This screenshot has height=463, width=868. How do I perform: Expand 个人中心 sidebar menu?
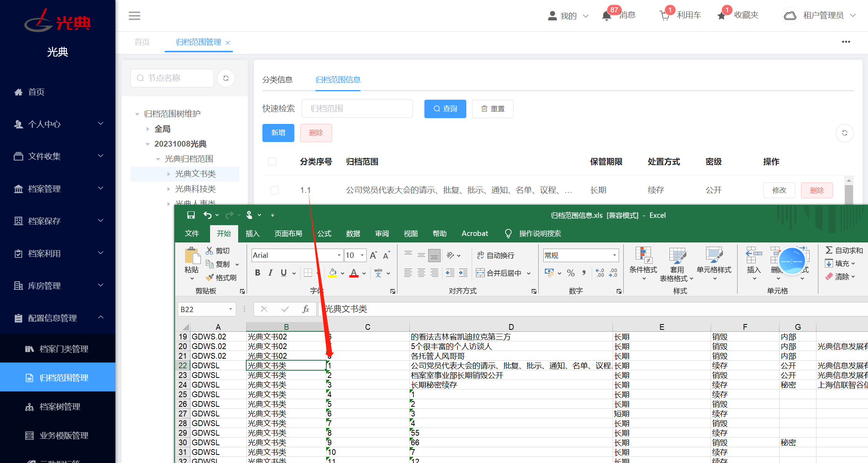58,124
